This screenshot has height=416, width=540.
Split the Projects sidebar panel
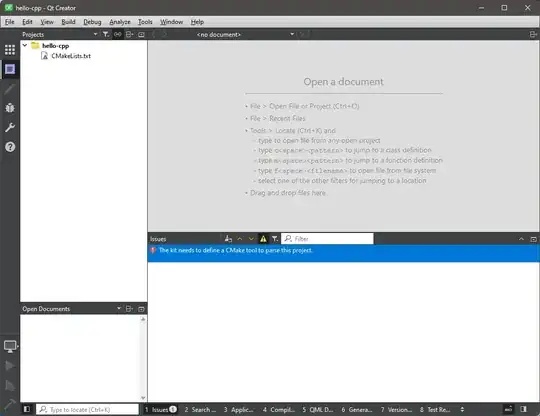coord(129,34)
